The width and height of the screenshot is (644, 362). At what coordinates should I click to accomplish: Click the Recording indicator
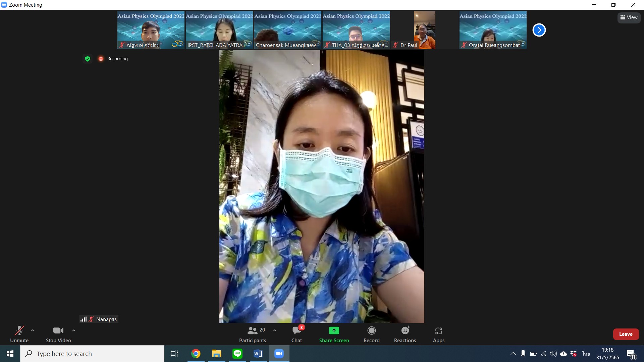pos(113,59)
